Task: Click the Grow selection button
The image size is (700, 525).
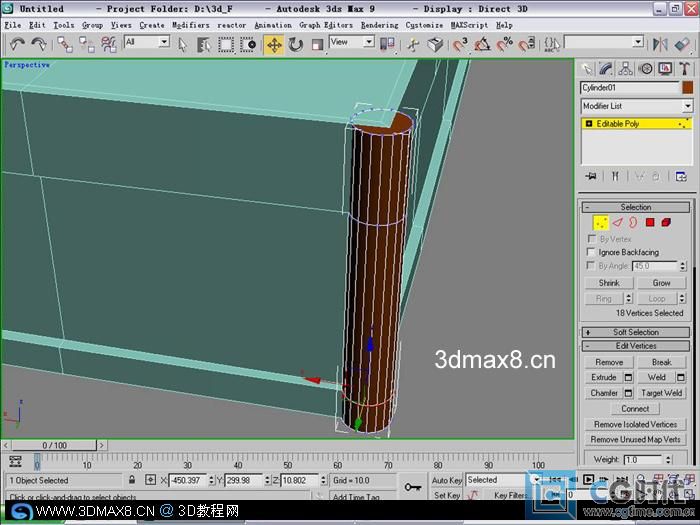Action: 662,283
